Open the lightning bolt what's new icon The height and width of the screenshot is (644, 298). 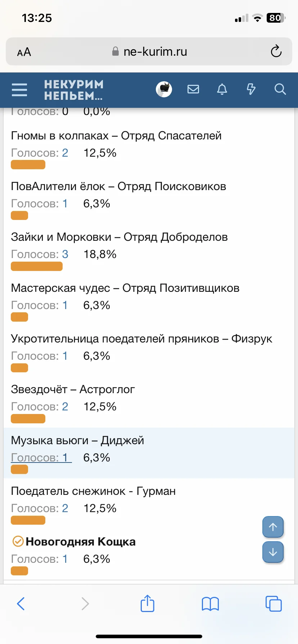[251, 89]
